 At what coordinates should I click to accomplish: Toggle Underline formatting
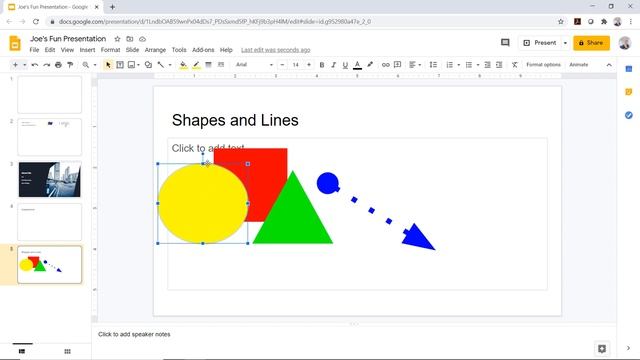pos(345,65)
